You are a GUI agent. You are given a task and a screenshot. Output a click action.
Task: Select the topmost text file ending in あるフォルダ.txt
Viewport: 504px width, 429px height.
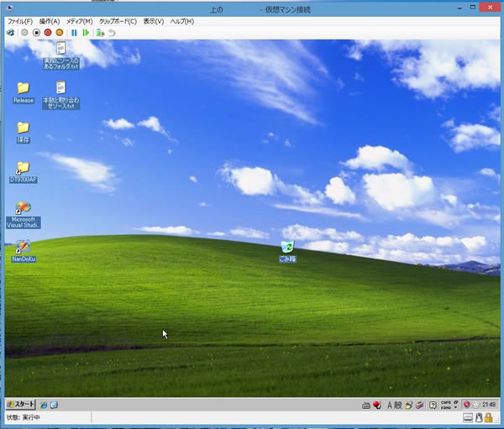[61, 55]
